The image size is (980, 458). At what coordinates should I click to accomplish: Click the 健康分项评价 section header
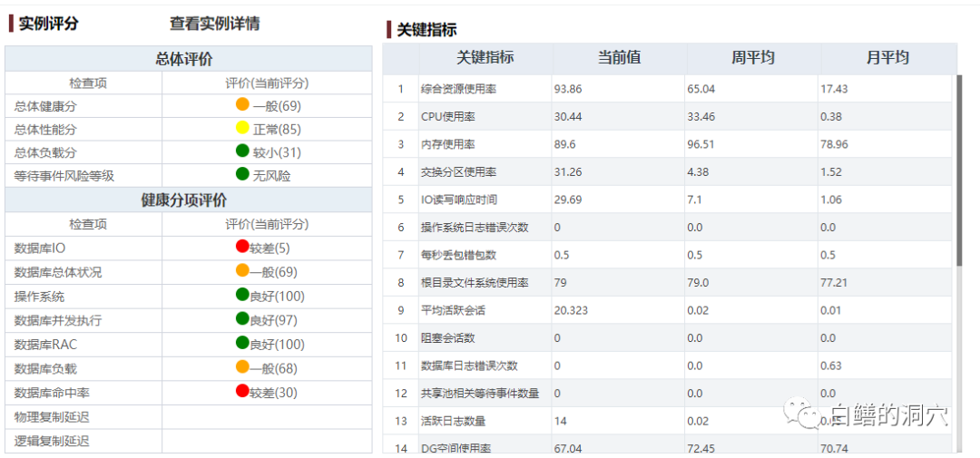click(x=183, y=200)
